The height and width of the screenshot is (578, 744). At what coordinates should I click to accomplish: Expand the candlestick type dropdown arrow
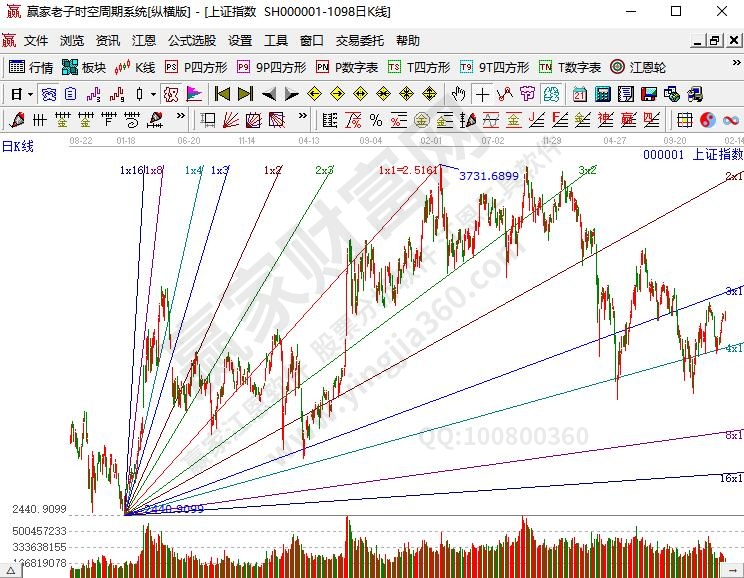pos(153,94)
